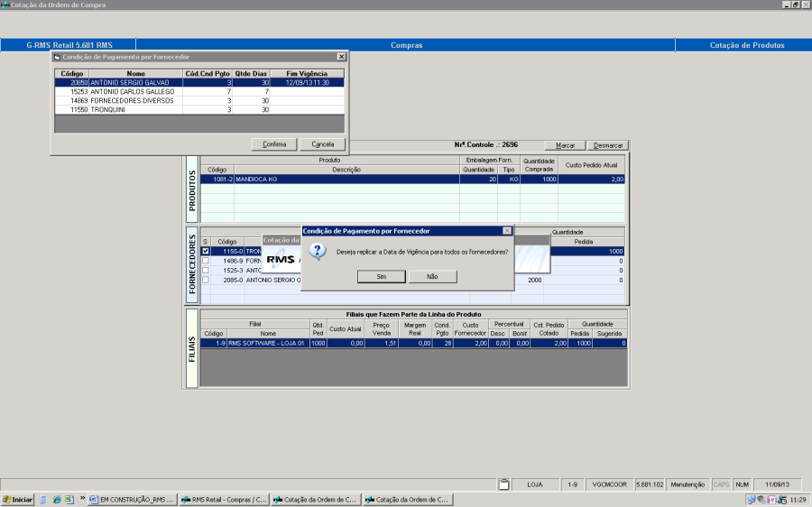Click Sim in the confirmation dialog
The image size is (812, 507).
[381, 277]
